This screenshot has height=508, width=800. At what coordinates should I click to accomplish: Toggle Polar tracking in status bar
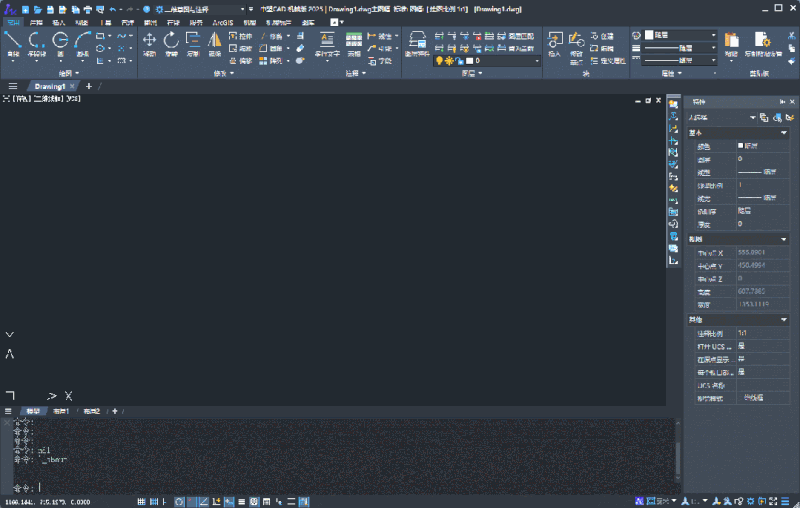179,502
